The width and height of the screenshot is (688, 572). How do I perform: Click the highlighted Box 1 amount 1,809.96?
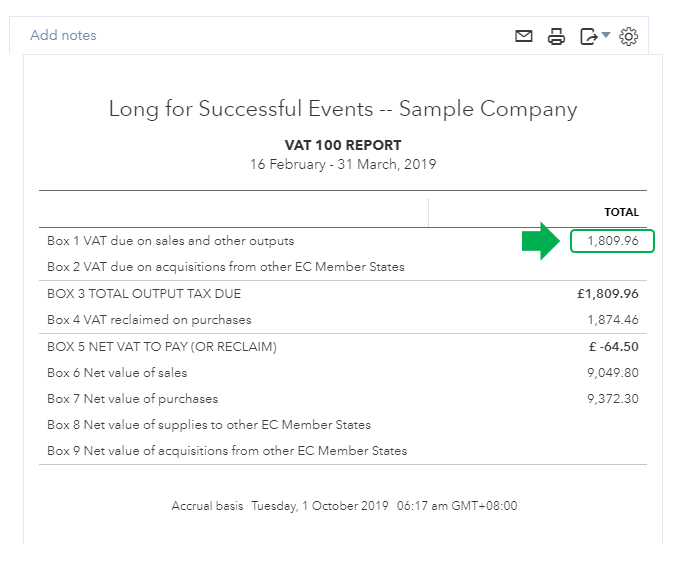click(x=612, y=241)
